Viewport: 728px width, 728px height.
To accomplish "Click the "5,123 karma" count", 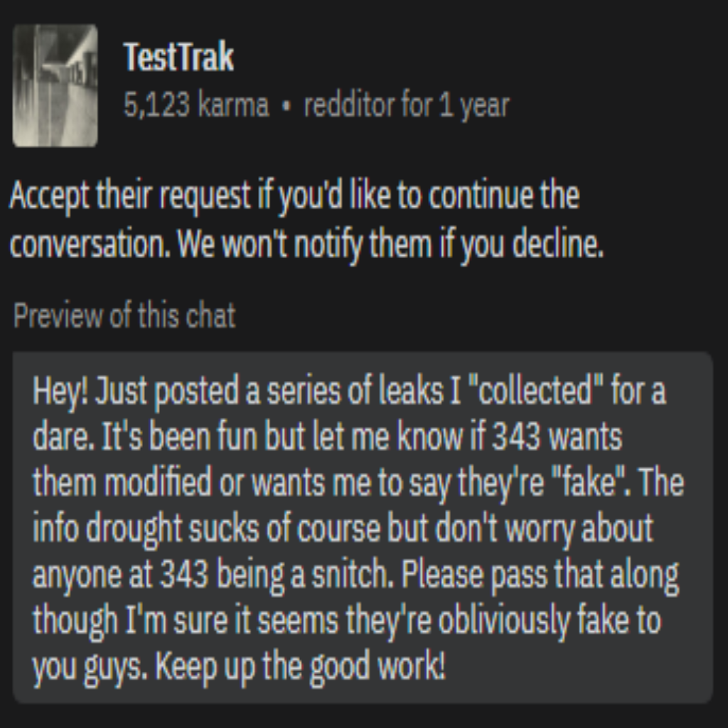I will tap(196, 106).
